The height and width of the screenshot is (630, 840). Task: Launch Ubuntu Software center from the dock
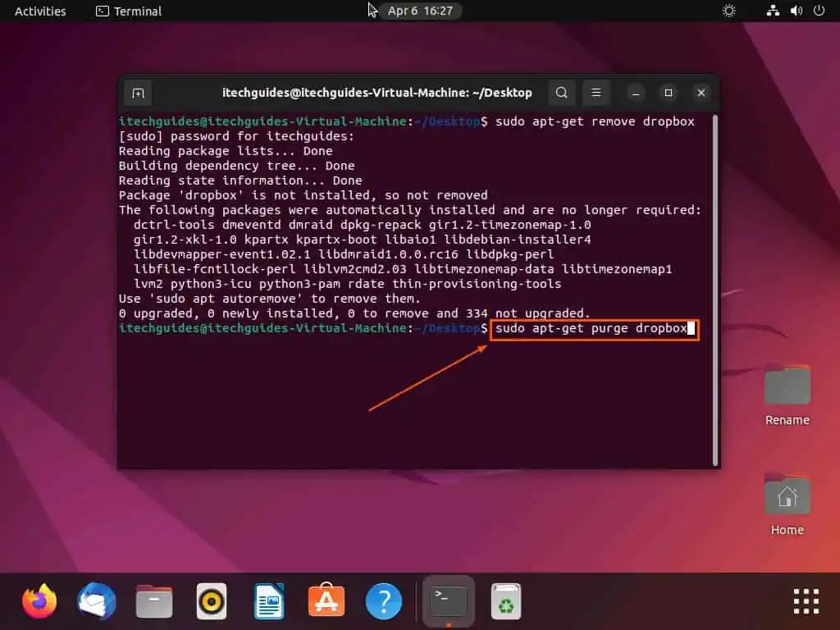[x=326, y=601]
